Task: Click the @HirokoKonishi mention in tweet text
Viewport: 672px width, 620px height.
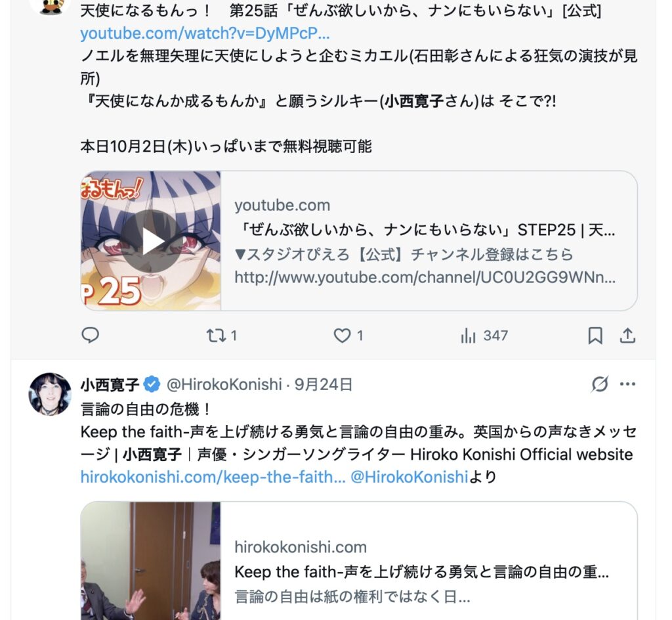Action: (409, 477)
